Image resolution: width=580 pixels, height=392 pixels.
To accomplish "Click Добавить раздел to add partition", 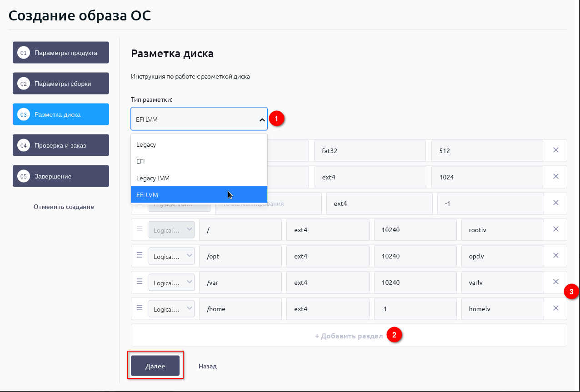I will pyautogui.click(x=349, y=336).
